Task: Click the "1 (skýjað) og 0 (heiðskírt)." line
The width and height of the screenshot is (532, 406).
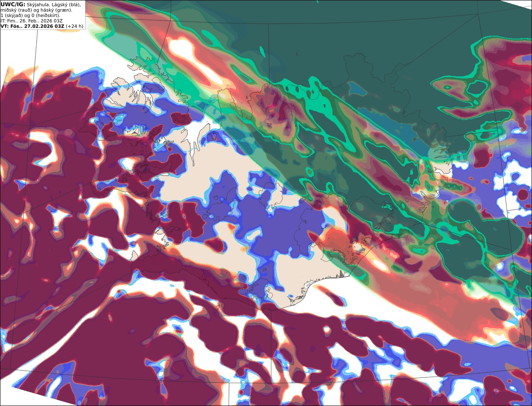Action: click(30, 15)
